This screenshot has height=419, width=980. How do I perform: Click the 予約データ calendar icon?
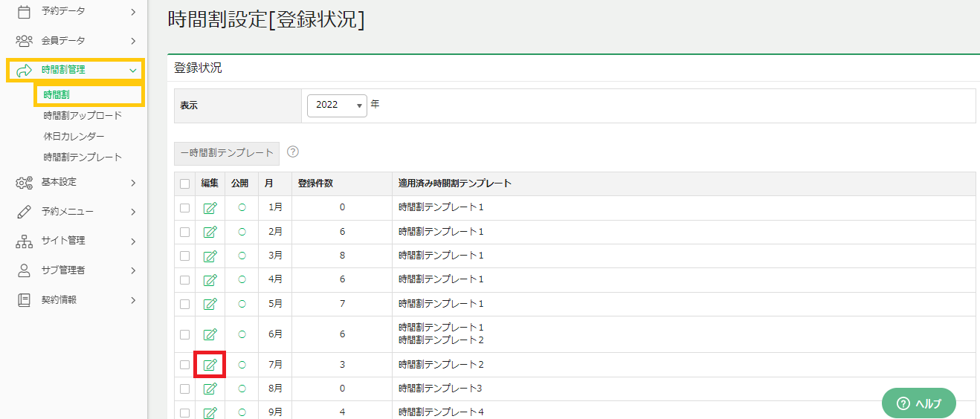coord(24,11)
